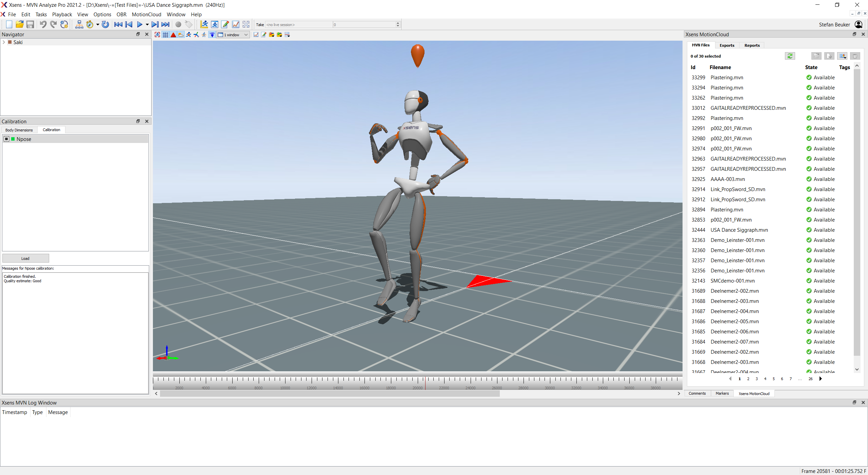Check the Npose calibration checkbox
This screenshot has height=475, width=868.
(x=6, y=139)
